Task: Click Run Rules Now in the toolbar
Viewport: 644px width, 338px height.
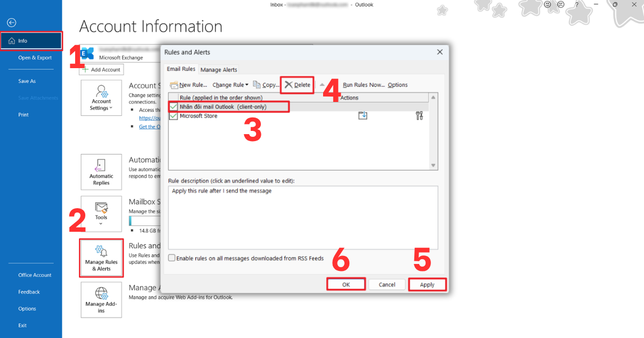Action: click(364, 85)
